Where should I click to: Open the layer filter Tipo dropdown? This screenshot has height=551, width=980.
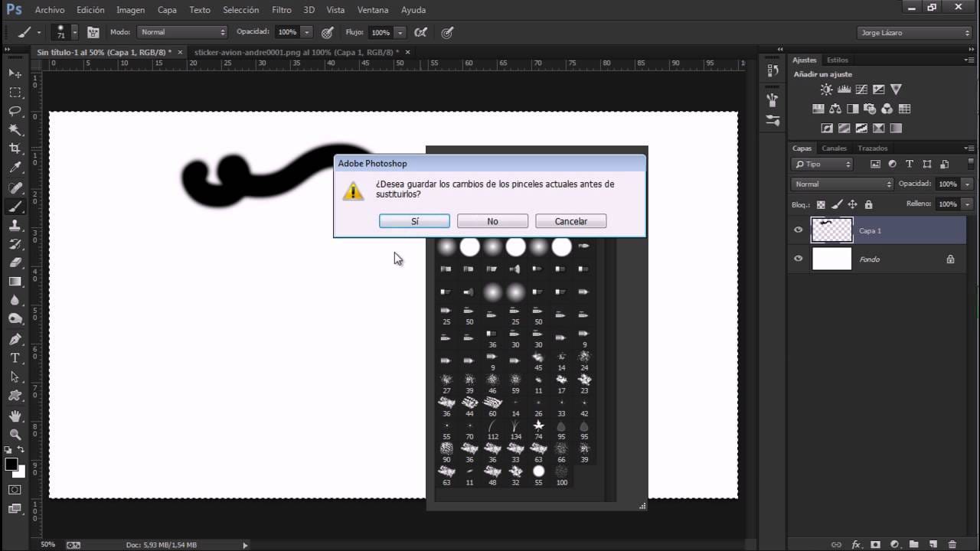point(822,164)
